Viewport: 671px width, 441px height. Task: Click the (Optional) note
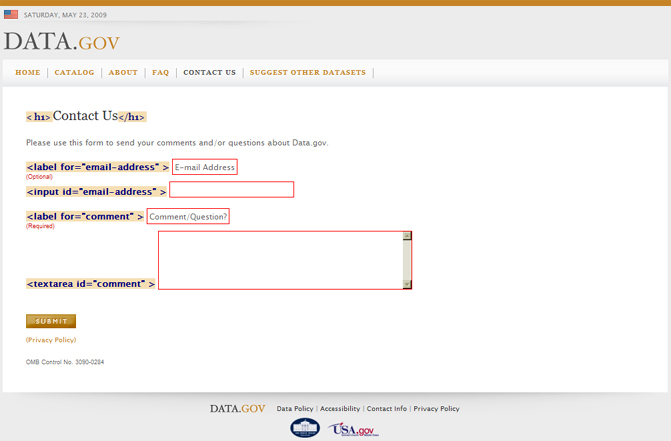click(39, 177)
